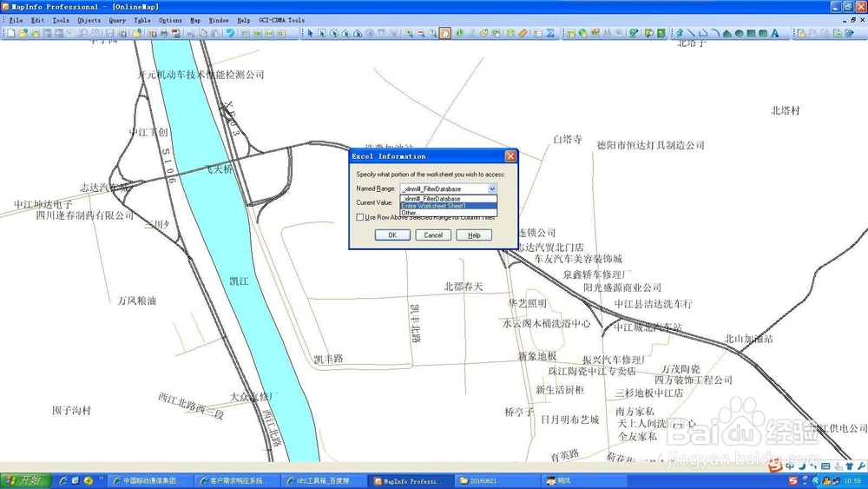Click the Statistics sigma icon

click(x=550, y=33)
